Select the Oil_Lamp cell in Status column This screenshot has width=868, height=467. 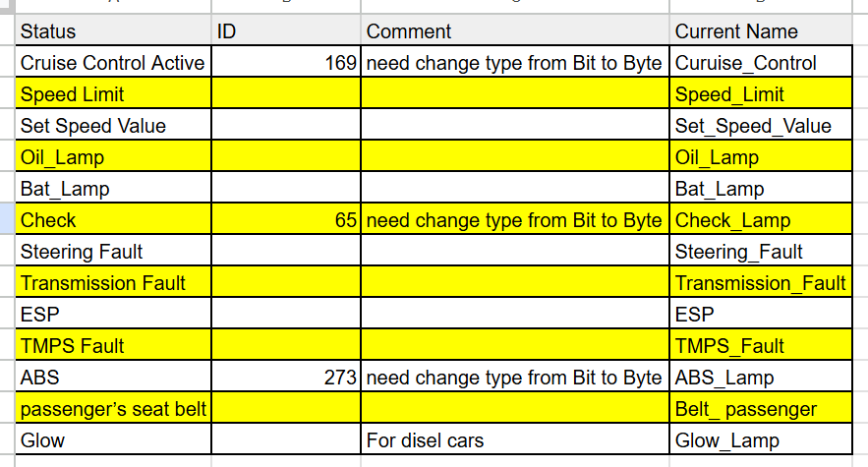point(113,157)
